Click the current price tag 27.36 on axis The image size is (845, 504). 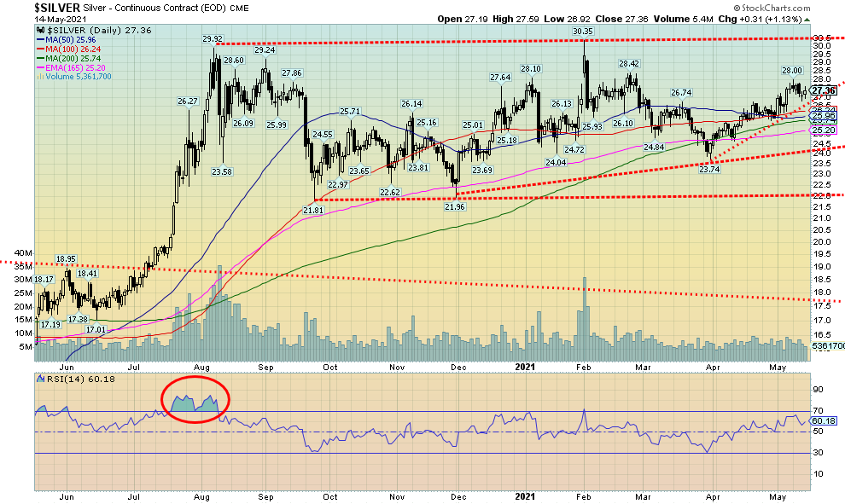pos(823,90)
